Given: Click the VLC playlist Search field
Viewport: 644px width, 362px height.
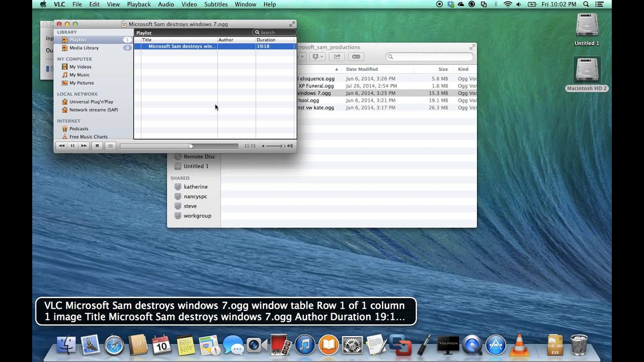Looking at the screenshot, I should click(x=274, y=32).
